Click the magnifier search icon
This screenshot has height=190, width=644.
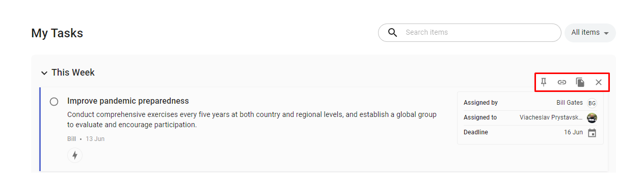pos(393,32)
